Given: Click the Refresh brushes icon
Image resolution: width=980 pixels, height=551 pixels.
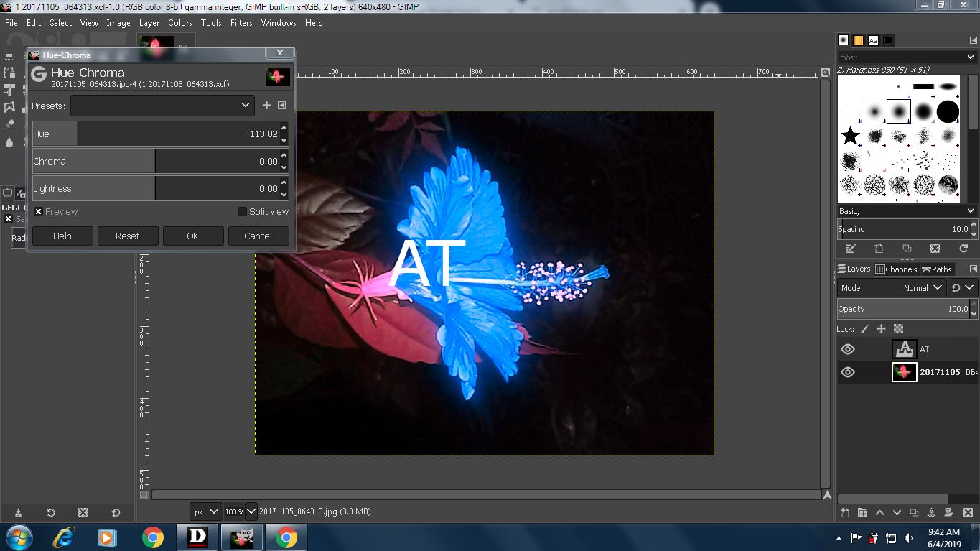Looking at the screenshot, I should pyautogui.click(x=963, y=249).
